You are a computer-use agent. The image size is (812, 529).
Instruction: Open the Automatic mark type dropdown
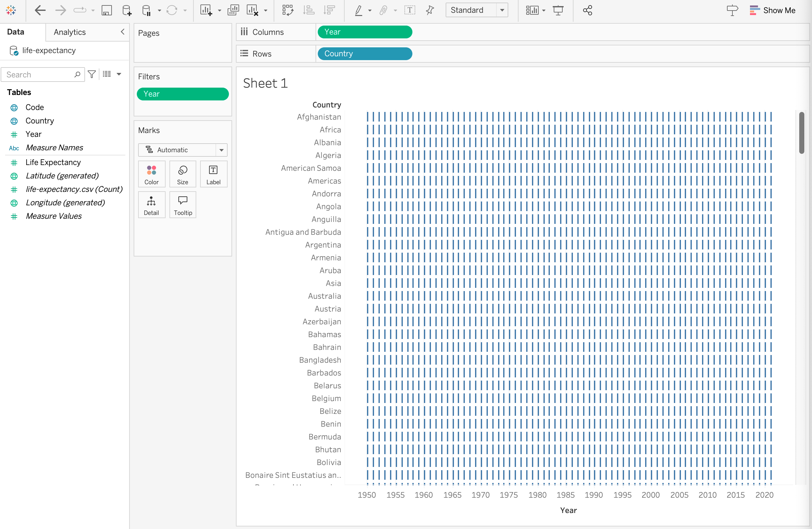[183, 150]
